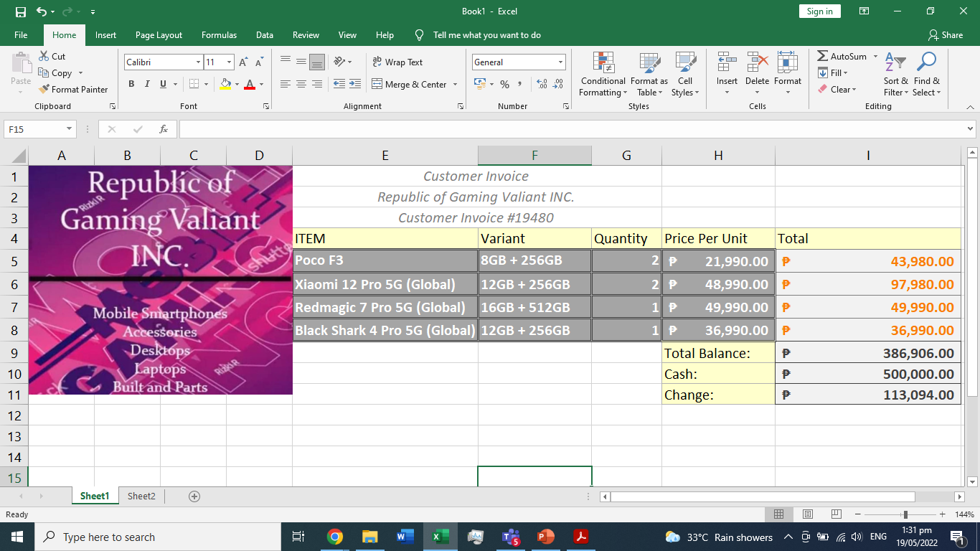980x551 pixels.
Task: Click the Save icon in quick access toolbar
Action: (x=21, y=11)
